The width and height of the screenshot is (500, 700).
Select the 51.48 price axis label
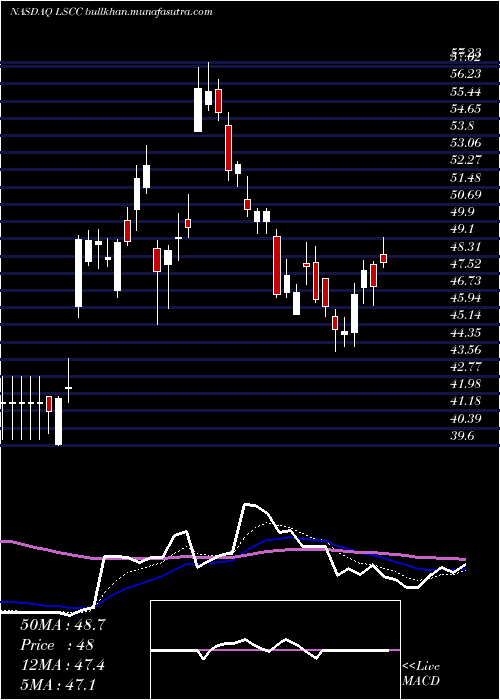click(465, 178)
